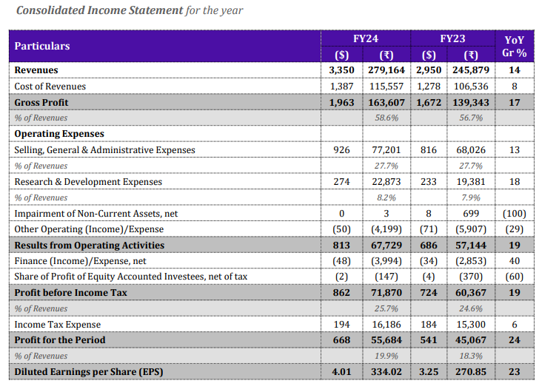
Task: Select Diluted Earnings per Share (EPS) label
Action: tap(87, 372)
